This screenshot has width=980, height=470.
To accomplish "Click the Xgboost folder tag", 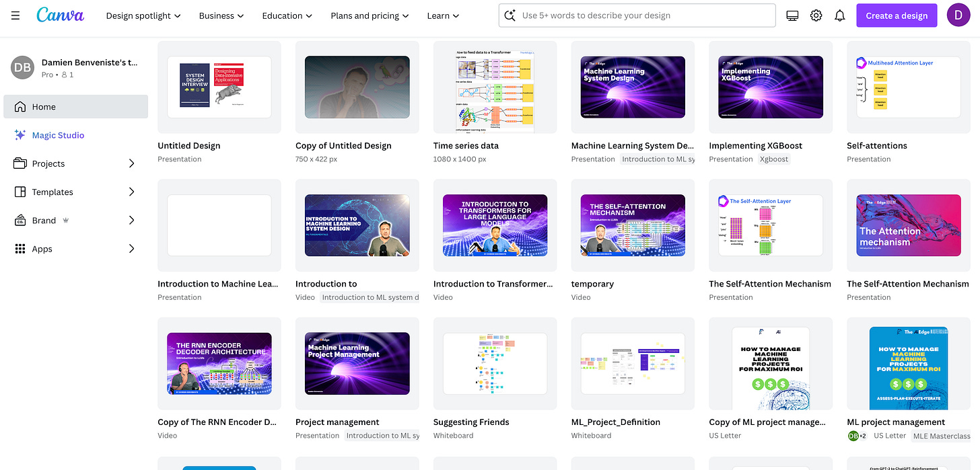I will (x=773, y=159).
